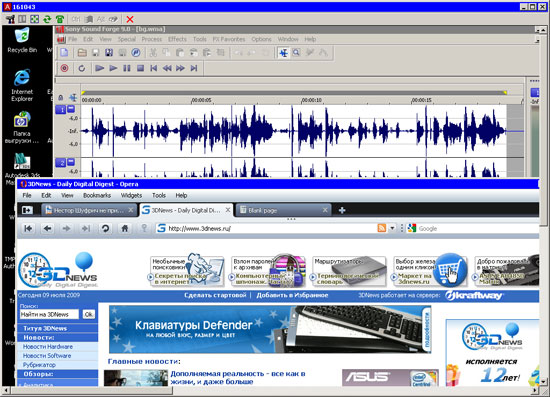The image size is (550, 397).
Task: Toggle the Opera panels sidebar button
Action: click(27, 210)
